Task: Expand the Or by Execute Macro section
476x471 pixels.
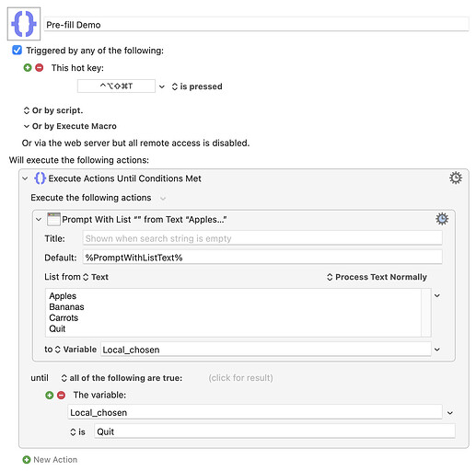Action: (x=27, y=126)
